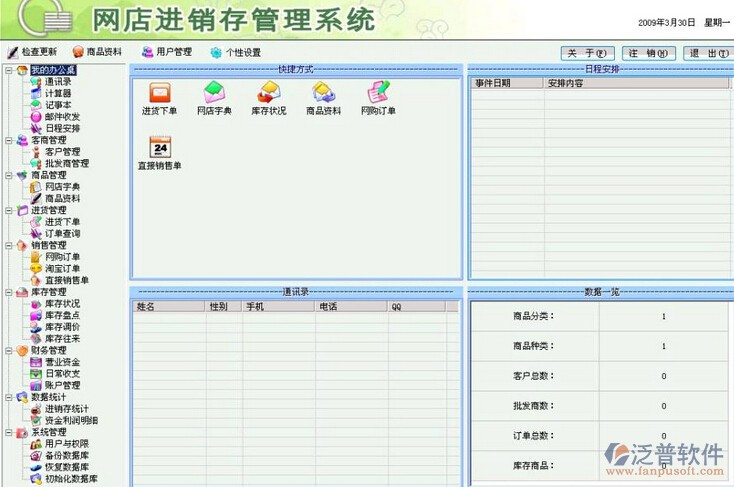The height and width of the screenshot is (487, 734).
Task: Collapse the 销售管理 tree node
Action: coord(8,245)
